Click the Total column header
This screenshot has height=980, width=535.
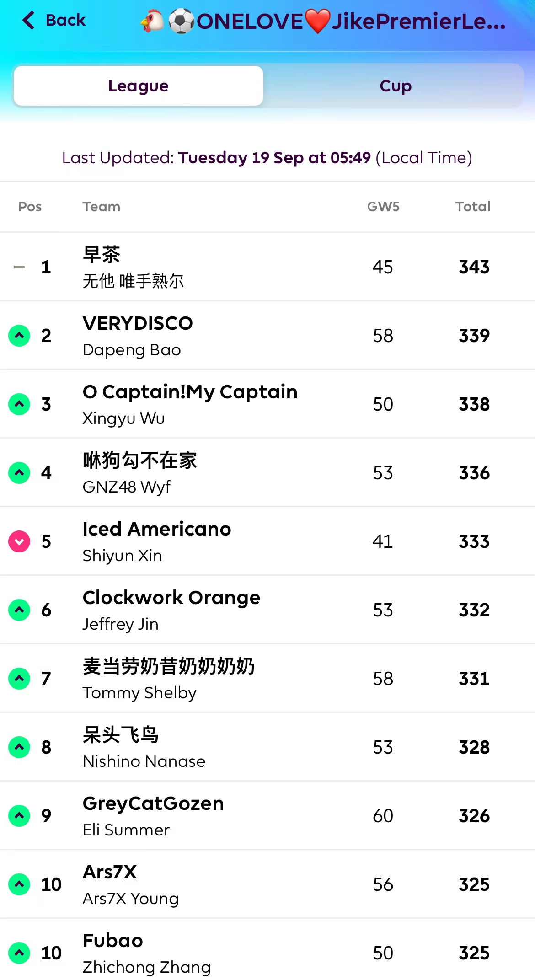473,207
